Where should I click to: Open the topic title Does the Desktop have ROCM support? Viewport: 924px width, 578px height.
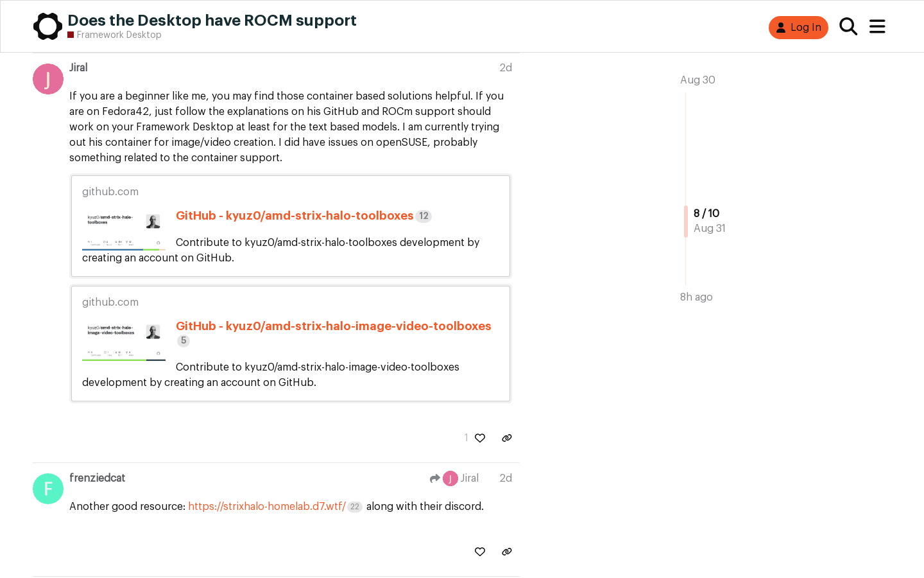pyautogui.click(x=212, y=20)
